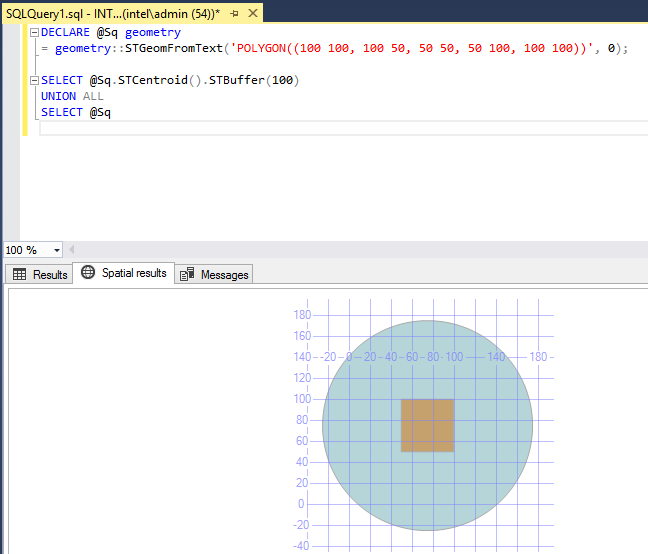648x554 pixels.
Task: Click the UNION ALL keyword line
Action: 72,96
